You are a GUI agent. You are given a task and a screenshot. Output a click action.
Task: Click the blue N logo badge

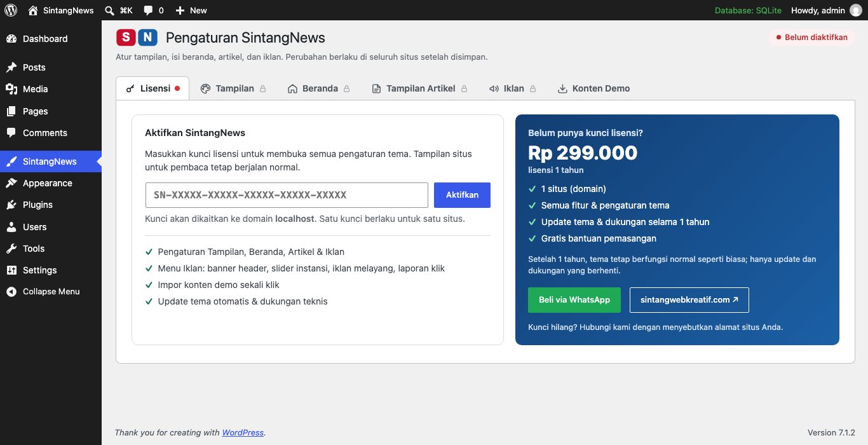click(147, 38)
